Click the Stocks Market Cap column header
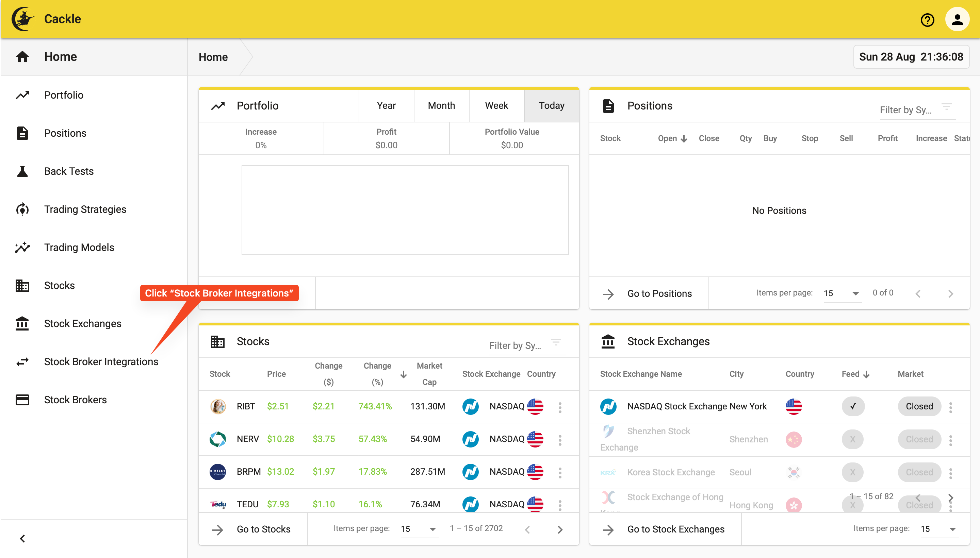Screen dimensions: 980x558 [x=429, y=374]
